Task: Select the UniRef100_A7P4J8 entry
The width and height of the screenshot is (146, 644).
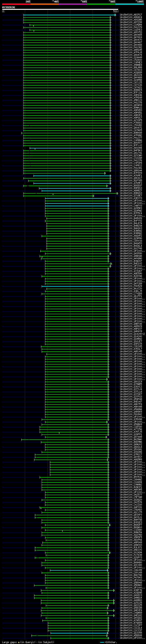Action: (x=131, y=52)
